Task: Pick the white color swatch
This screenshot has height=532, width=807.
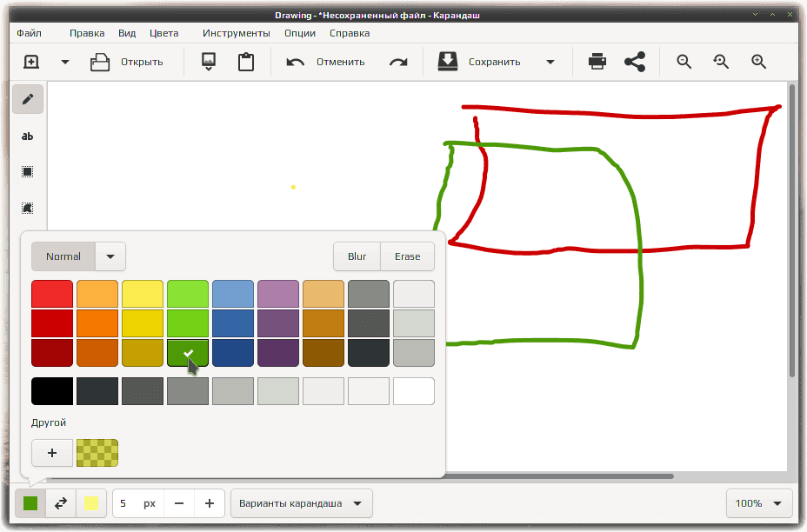Action: coord(414,391)
